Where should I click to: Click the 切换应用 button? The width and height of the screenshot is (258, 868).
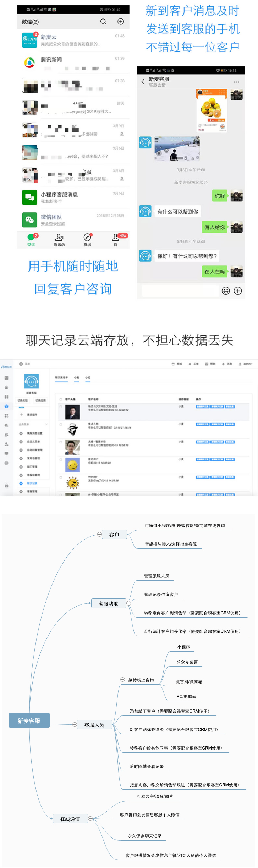40,400
